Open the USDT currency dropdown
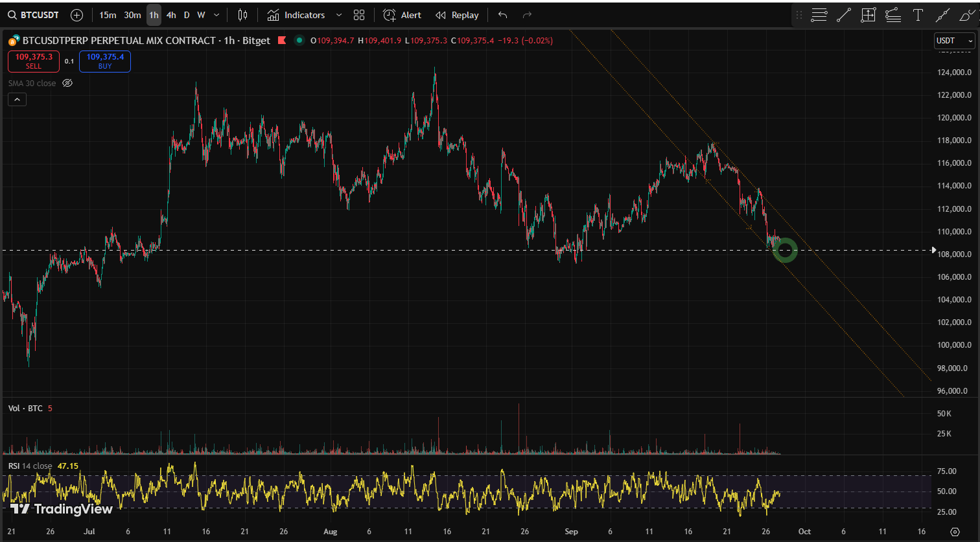 point(954,41)
